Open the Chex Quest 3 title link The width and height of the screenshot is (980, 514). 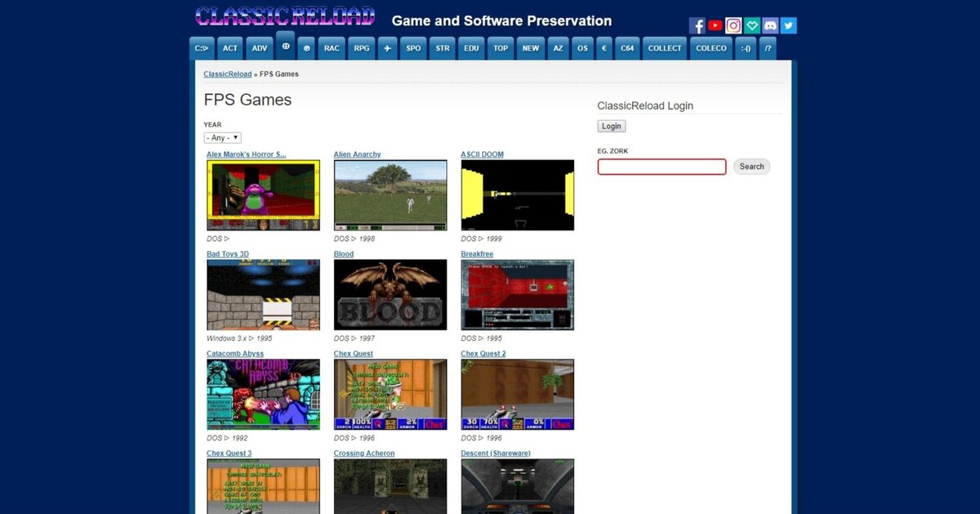coord(229,454)
